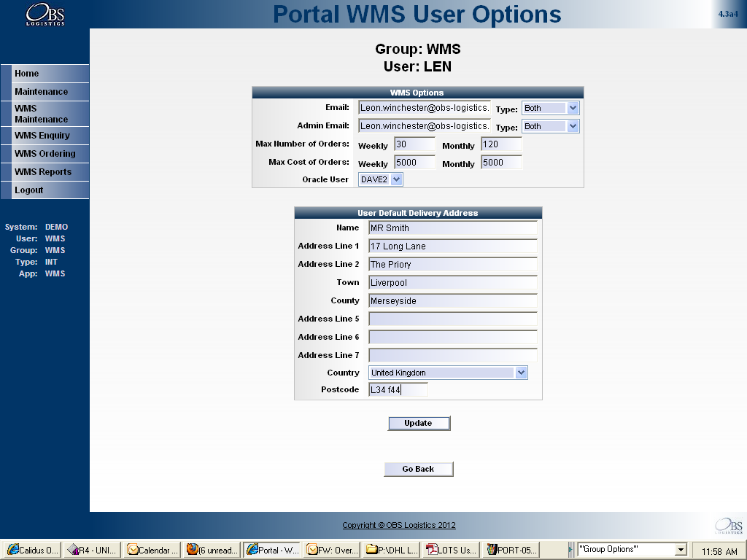Click the Update button
This screenshot has height=560, width=747.
pos(419,424)
